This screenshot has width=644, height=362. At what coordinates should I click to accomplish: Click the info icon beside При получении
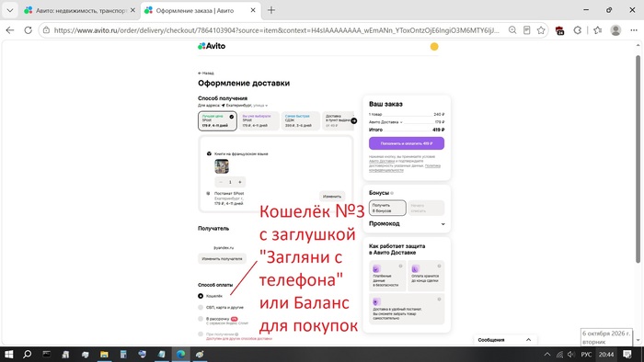coord(236,334)
